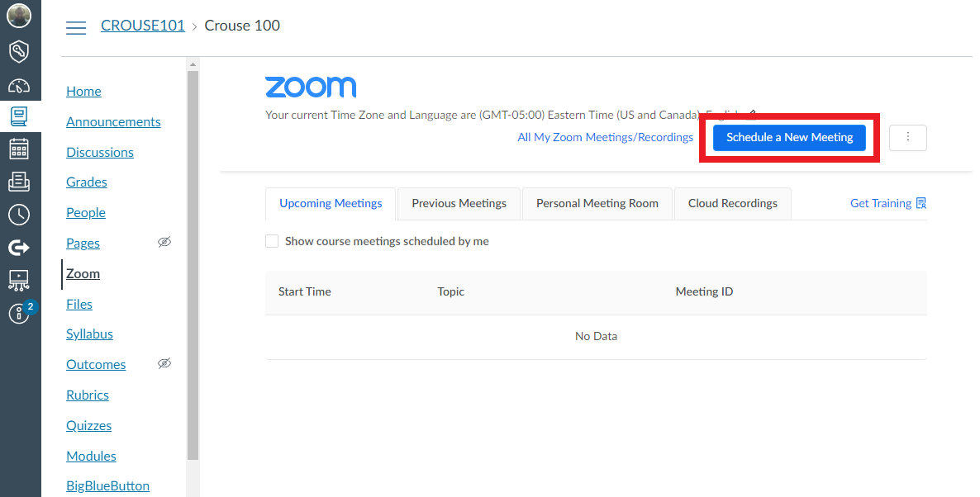The width and height of the screenshot is (980, 497).
Task: Open Grades in course navigation
Action: pos(86,182)
